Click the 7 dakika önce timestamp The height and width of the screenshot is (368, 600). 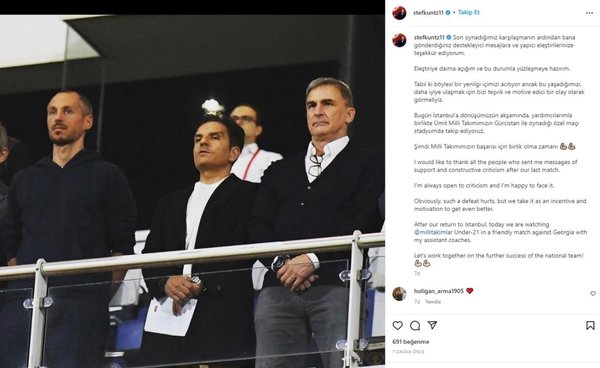408,351
